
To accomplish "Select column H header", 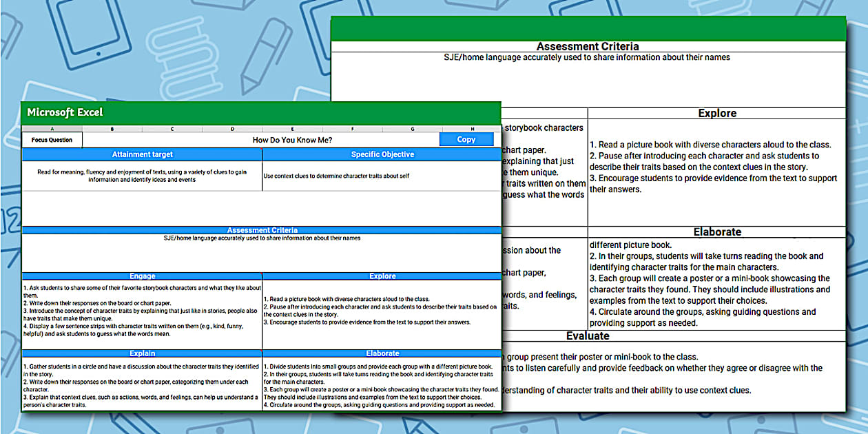I will point(472,129).
